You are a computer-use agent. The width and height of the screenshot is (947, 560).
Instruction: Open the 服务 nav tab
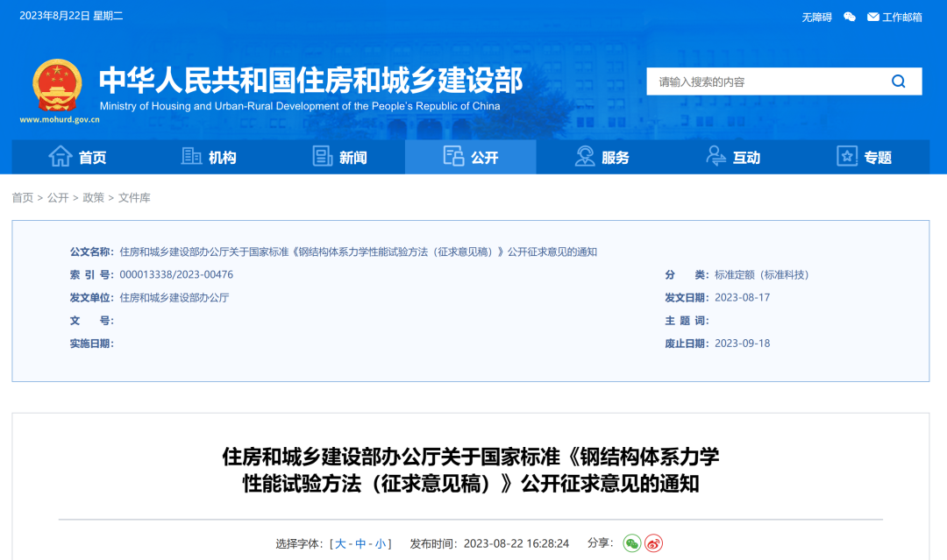(x=602, y=157)
